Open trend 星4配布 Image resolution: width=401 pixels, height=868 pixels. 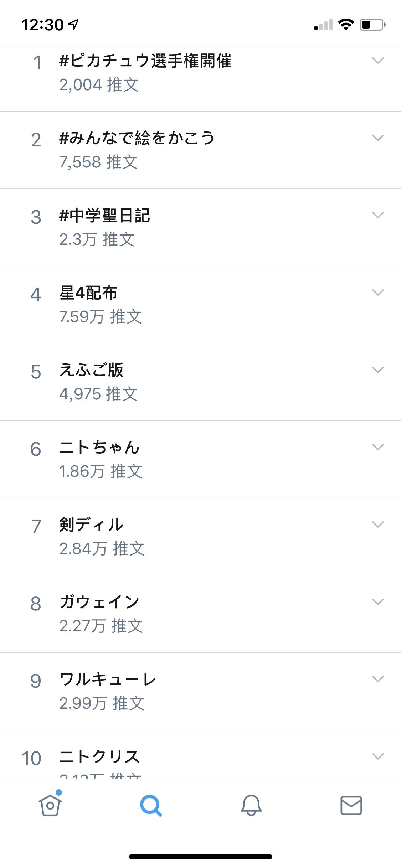(x=200, y=305)
